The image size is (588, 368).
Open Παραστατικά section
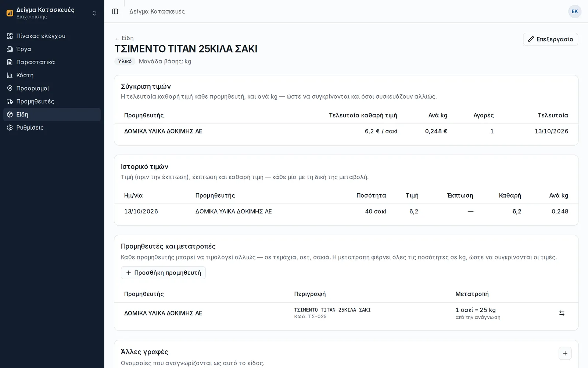point(52,62)
